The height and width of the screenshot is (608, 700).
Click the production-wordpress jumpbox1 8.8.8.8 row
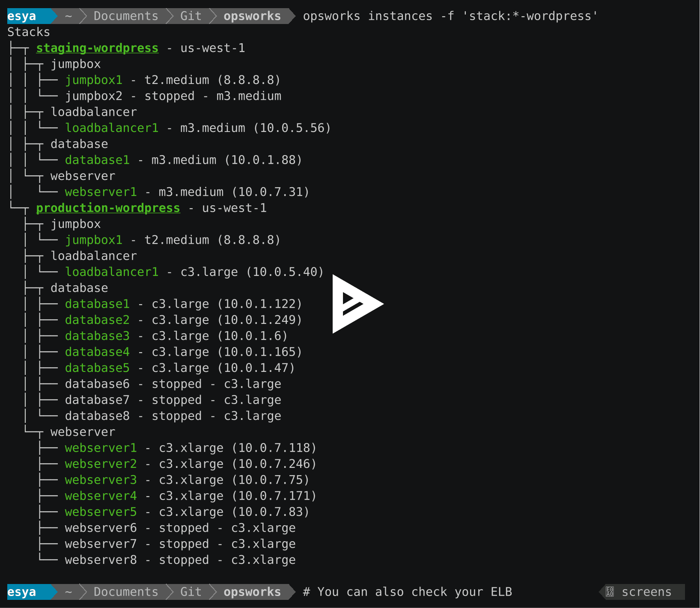pos(173,240)
